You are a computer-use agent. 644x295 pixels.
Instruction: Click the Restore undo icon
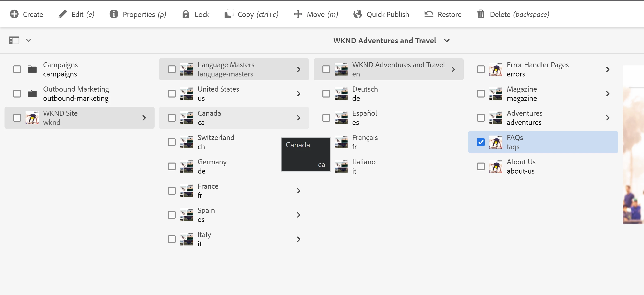pos(429,14)
